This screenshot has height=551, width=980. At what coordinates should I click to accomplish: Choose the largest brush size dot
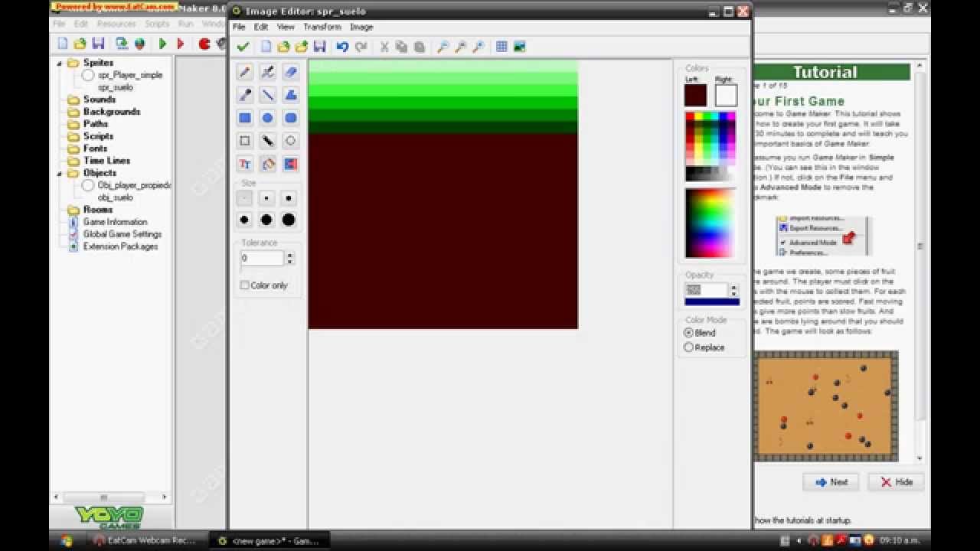pyautogui.click(x=289, y=220)
